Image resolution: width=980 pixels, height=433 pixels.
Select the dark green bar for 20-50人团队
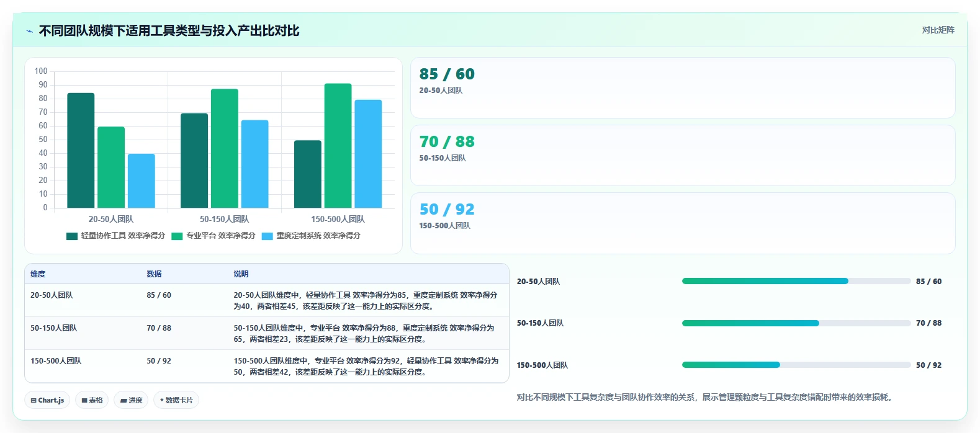(81, 151)
